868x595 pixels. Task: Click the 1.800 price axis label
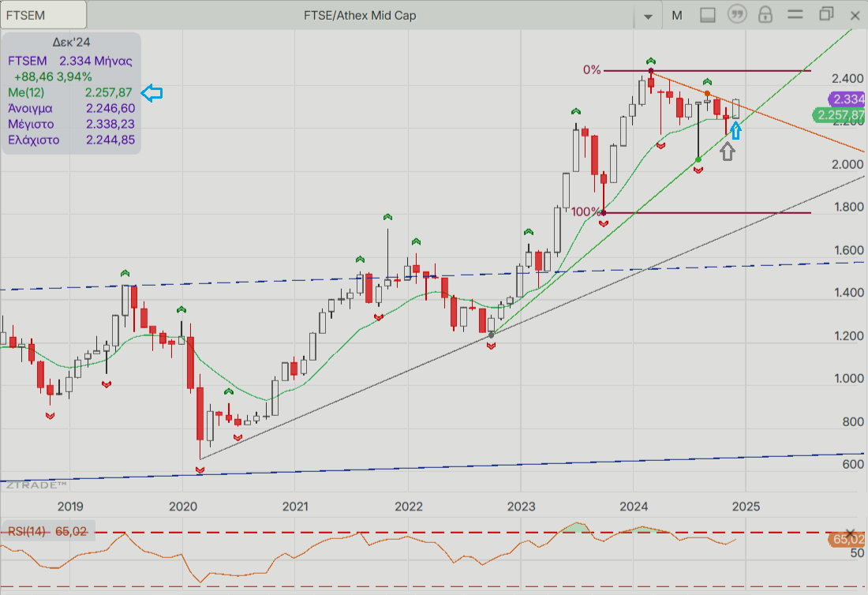point(848,207)
